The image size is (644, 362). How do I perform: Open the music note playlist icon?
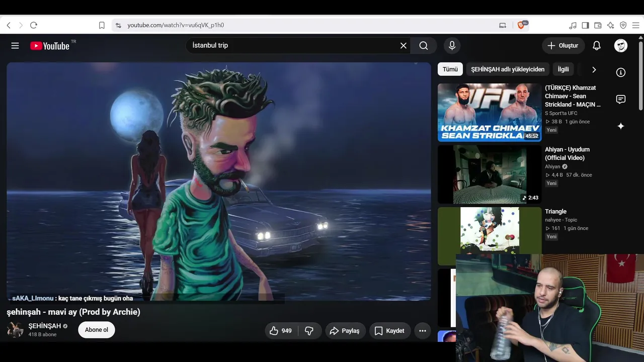[573, 25]
